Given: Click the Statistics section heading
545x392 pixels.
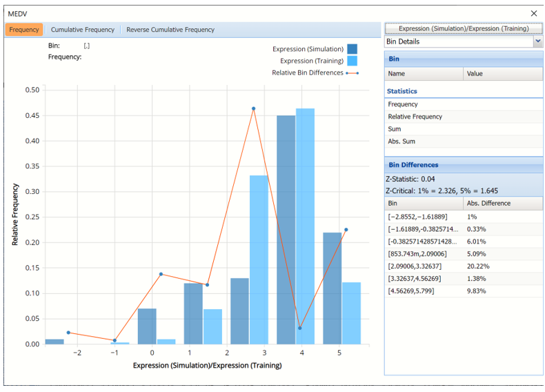Looking at the screenshot, I should (x=402, y=91).
